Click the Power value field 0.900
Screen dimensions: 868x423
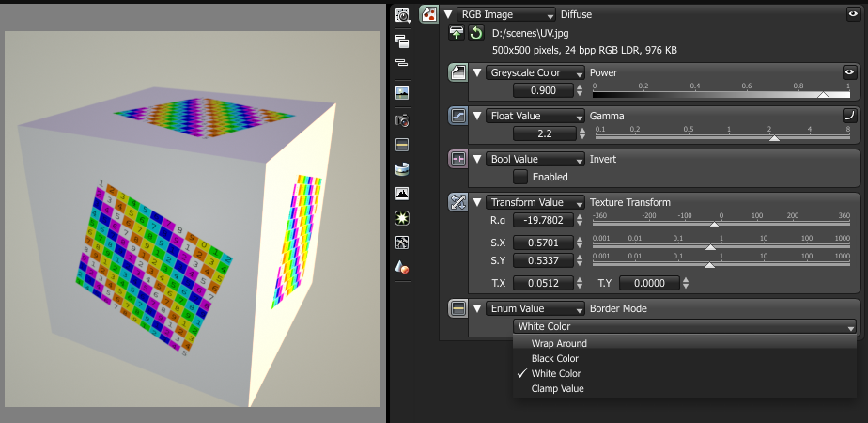[543, 91]
